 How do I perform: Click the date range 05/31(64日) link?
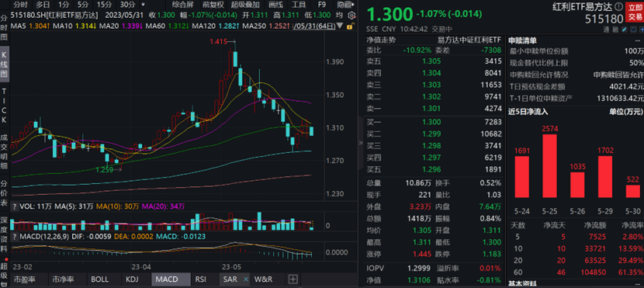pos(314,26)
